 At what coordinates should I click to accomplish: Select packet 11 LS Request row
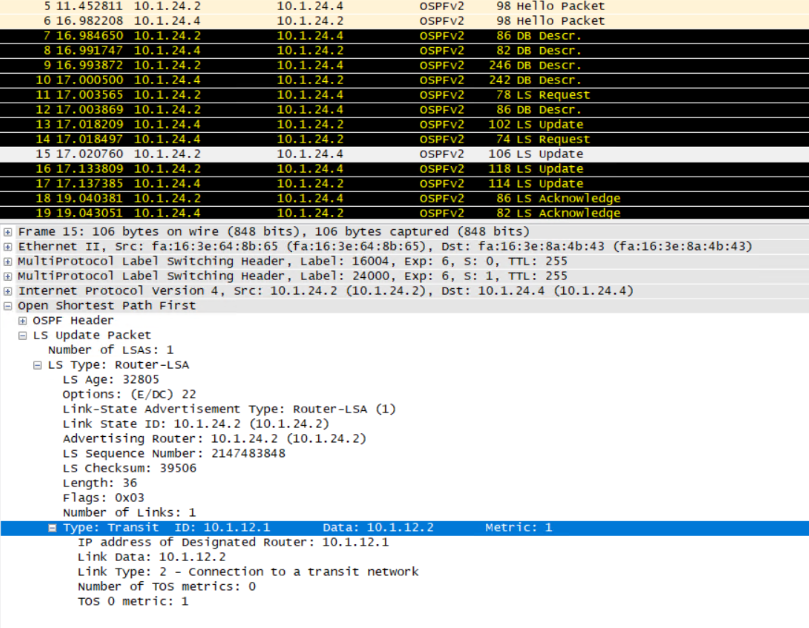(x=300, y=95)
